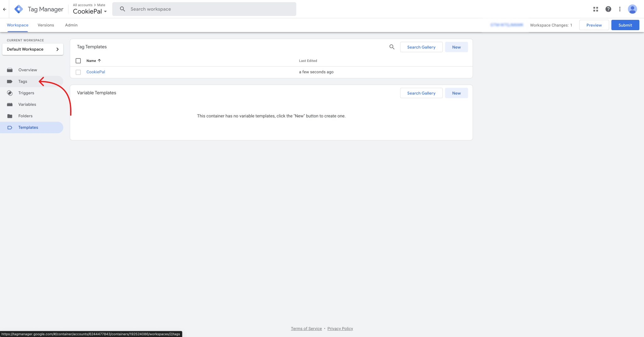Click the Preview button
This screenshot has width=644, height=337.
coord(594,25)
